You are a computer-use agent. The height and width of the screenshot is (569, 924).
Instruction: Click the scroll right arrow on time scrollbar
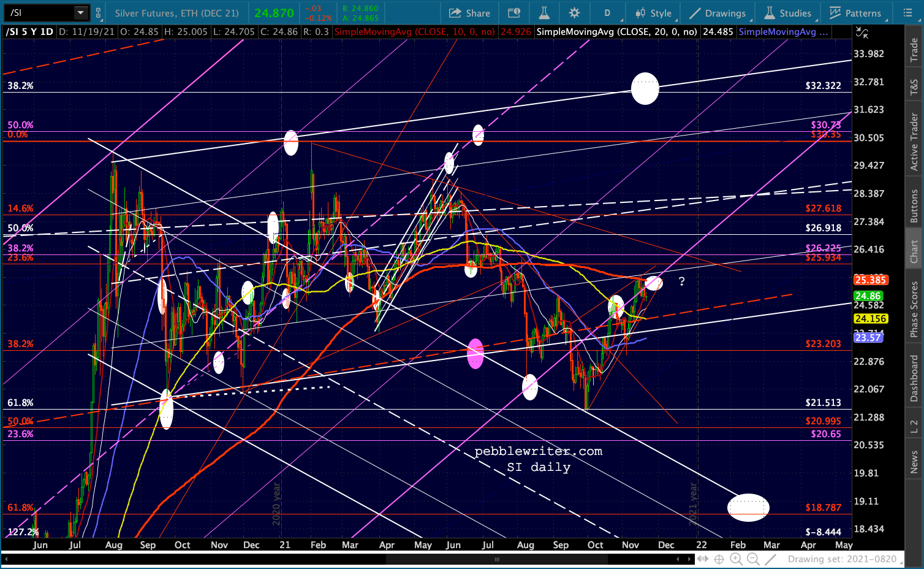(689, 559)
